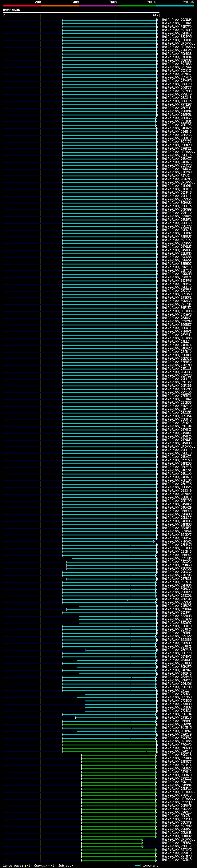Viewport: 197px width, 868px height.
Task: Select the UniRef100_C0KDW2 label
Action: pyautogui.click(x=177, y=836)
